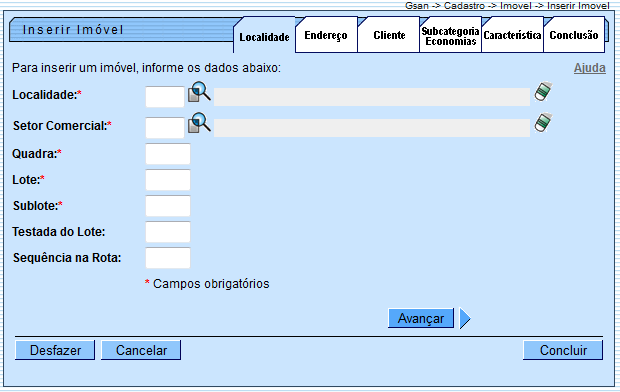
Task: Click the Quadra input field
Action: 168,154
